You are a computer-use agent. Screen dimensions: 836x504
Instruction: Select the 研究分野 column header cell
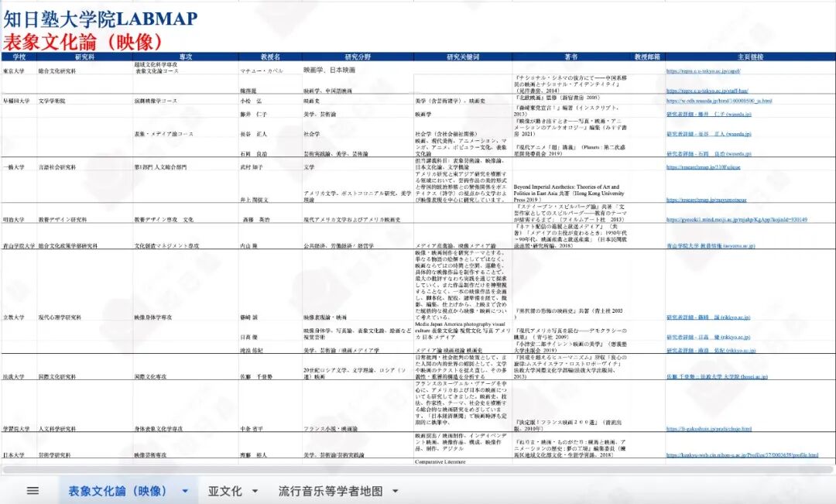coord(358,57)
